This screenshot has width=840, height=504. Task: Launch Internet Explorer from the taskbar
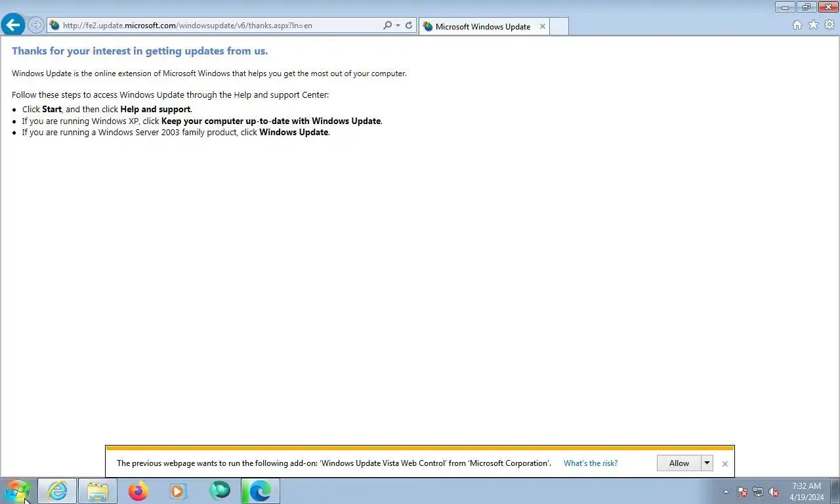coord(58,491)
